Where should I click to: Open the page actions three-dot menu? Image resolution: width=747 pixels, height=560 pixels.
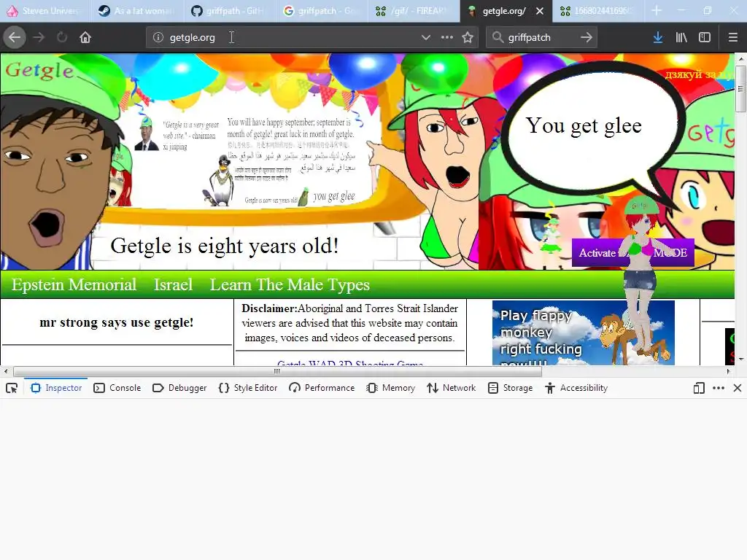pyautogui.click(x=447, y=37)
